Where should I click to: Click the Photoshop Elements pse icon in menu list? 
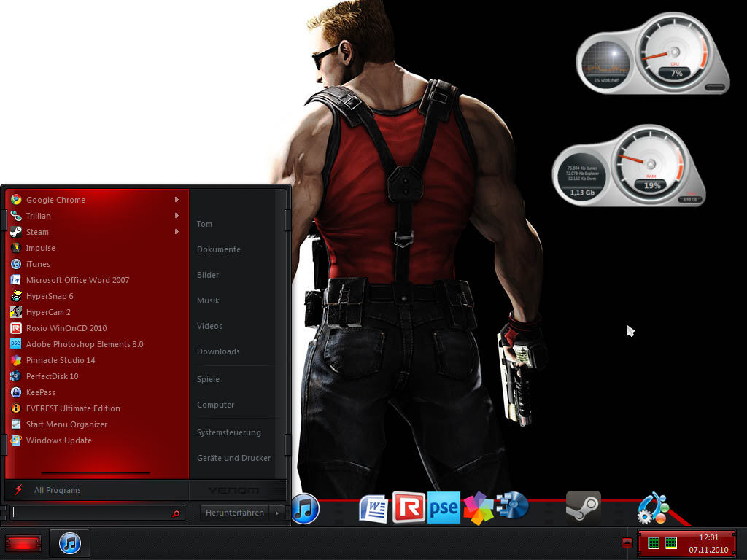(16, 344)
